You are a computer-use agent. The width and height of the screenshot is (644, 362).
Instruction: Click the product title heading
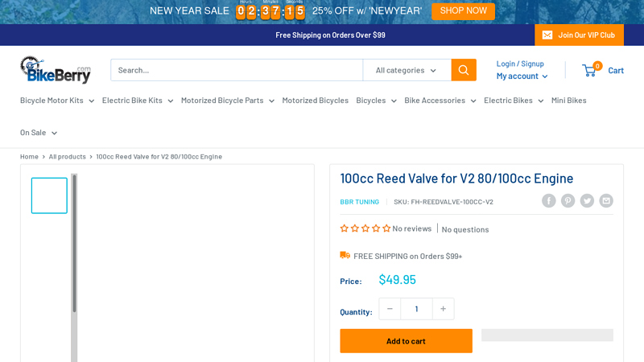tap(456, 178)
